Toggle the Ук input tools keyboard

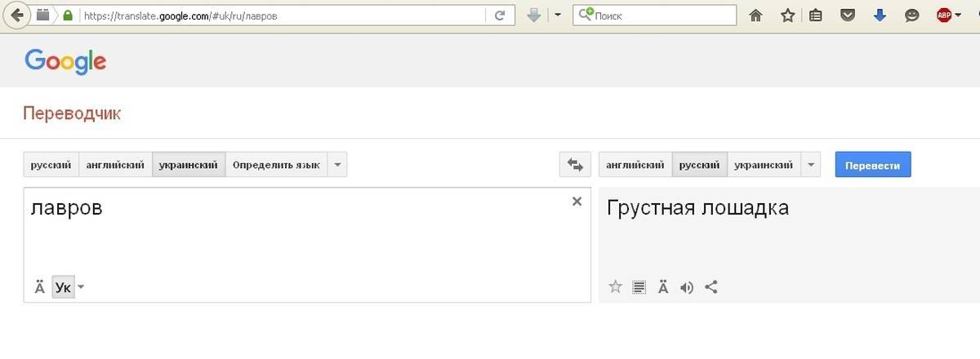tap(63, 287)
